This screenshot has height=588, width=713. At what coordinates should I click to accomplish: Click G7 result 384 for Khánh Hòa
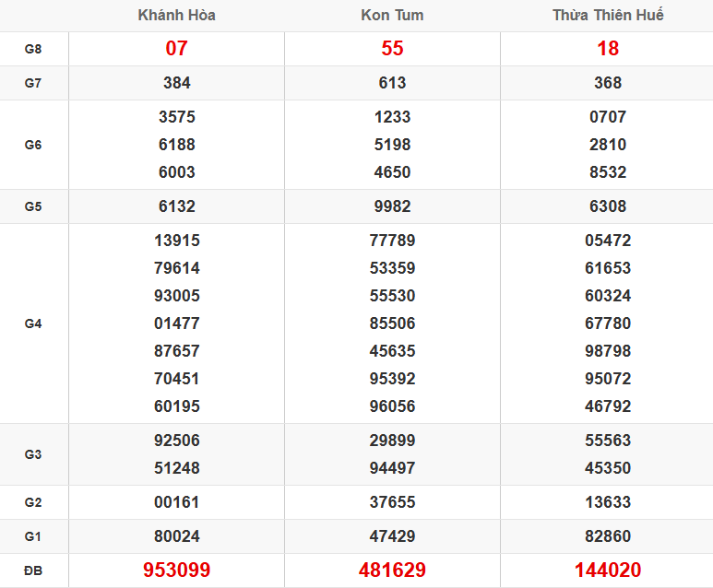click(176, 83)
